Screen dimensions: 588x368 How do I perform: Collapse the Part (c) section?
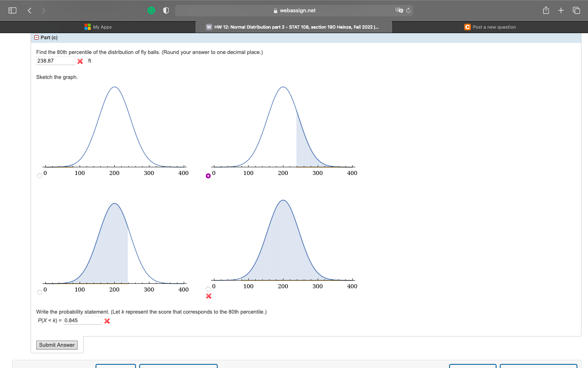click(36, 38)
